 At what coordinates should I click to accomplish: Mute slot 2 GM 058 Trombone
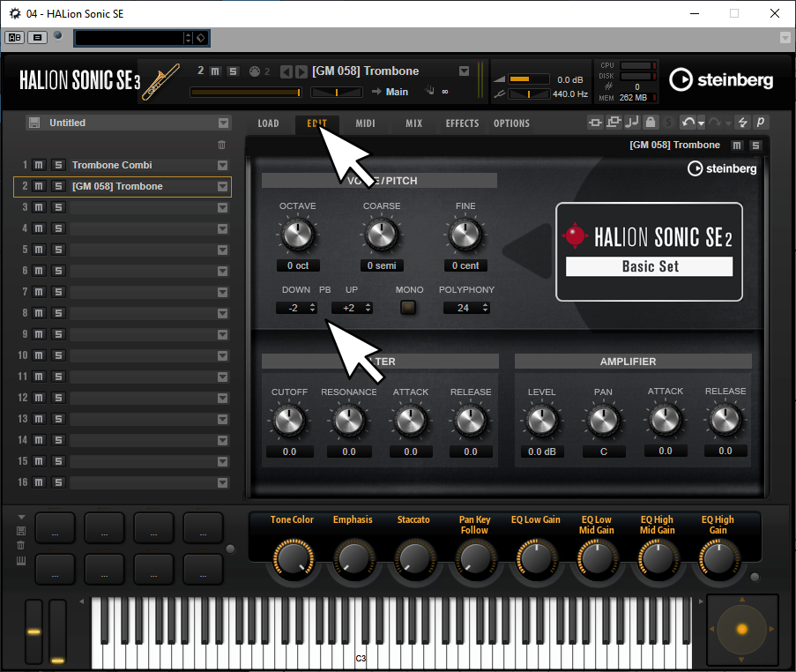pyautogui.click(x=39, y=186)
